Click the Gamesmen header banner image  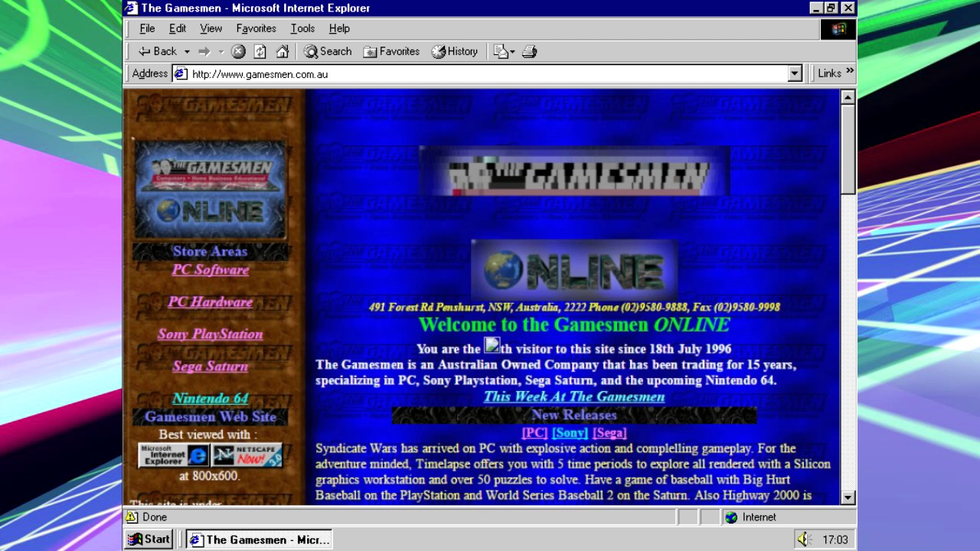pos(574,172)
